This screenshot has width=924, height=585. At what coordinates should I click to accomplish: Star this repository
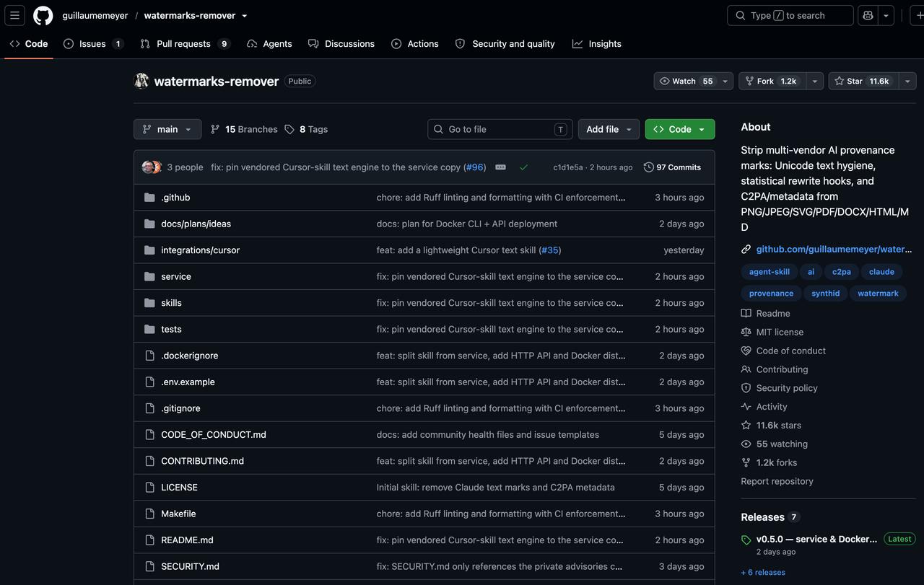863,81
